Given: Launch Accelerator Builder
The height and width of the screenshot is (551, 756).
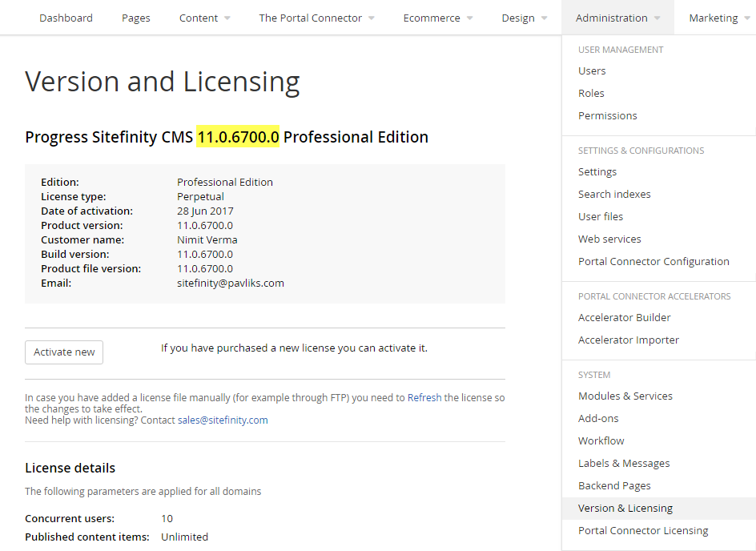Looking at the screenshot, I should click(x=625, y=318).
